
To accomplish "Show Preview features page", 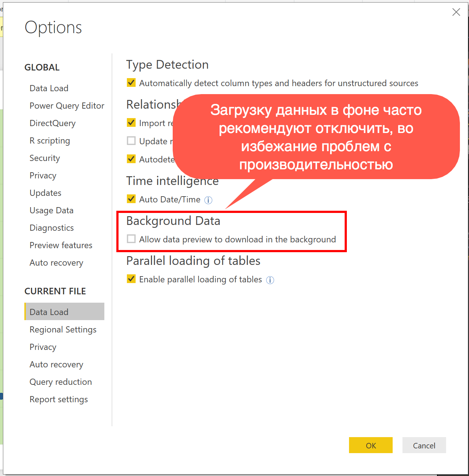I will [61, 245].
